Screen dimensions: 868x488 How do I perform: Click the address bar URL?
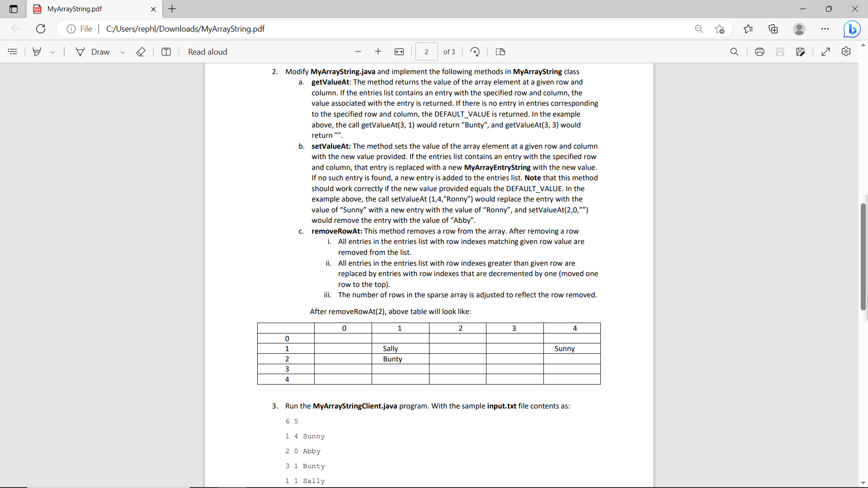tap(185, 29)
